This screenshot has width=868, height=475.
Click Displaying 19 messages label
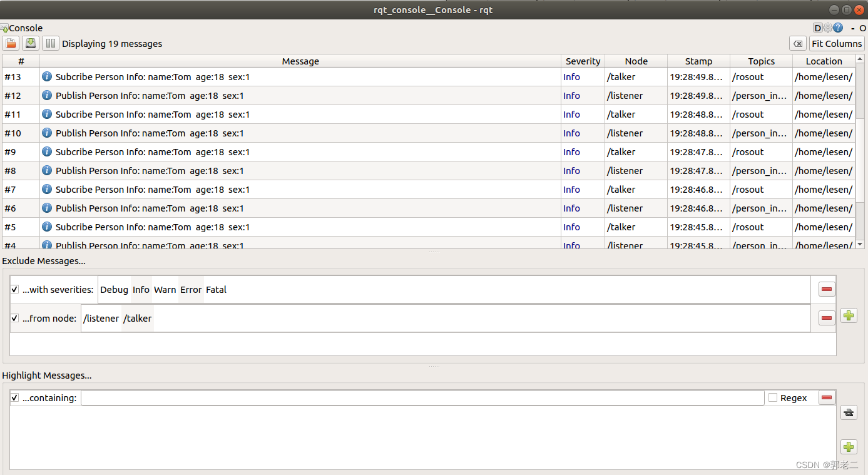tap(112, 44)
